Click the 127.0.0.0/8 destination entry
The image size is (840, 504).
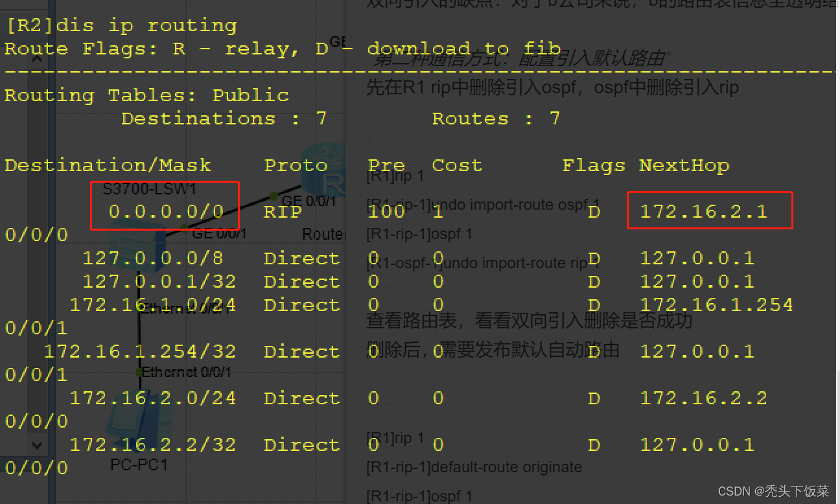[x=153, y=258]
